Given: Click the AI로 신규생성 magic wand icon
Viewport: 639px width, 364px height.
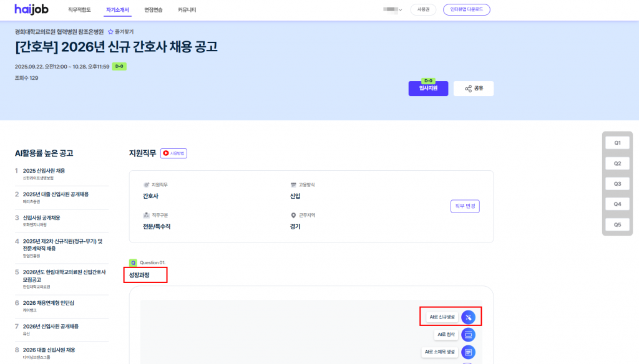Looking at the screenshot, I should pos(468,317).
